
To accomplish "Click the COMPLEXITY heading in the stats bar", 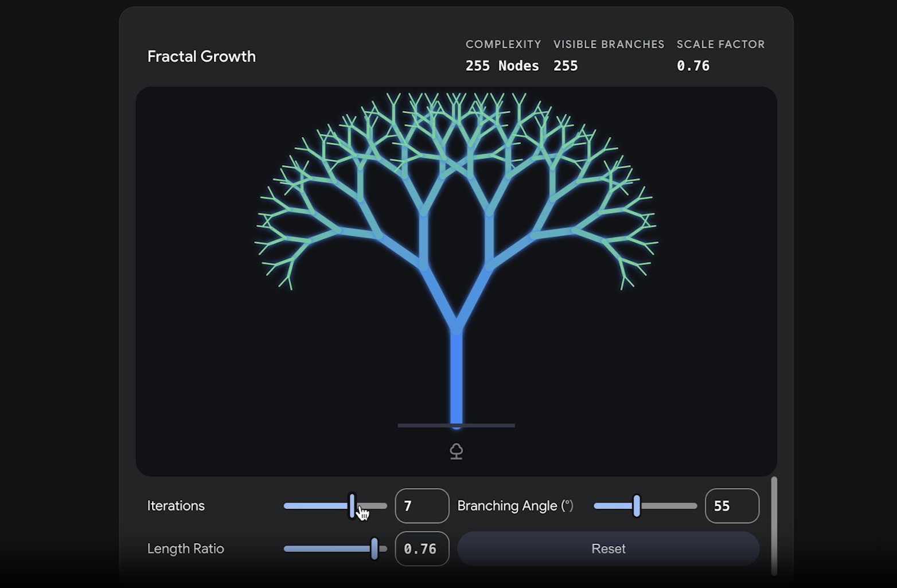I will (503, 44).
